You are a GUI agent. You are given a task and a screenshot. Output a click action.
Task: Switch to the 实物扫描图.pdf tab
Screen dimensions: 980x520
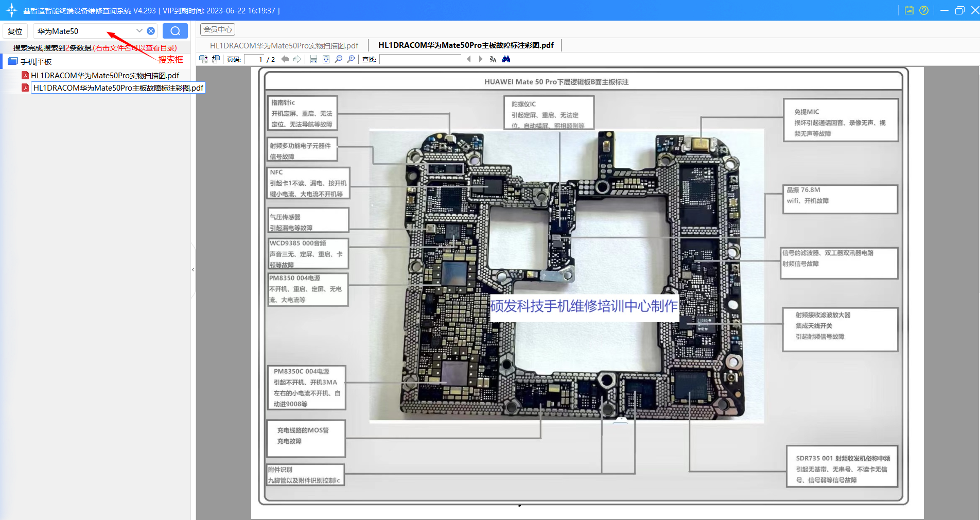pyautogui.click(x=284, y=45)
